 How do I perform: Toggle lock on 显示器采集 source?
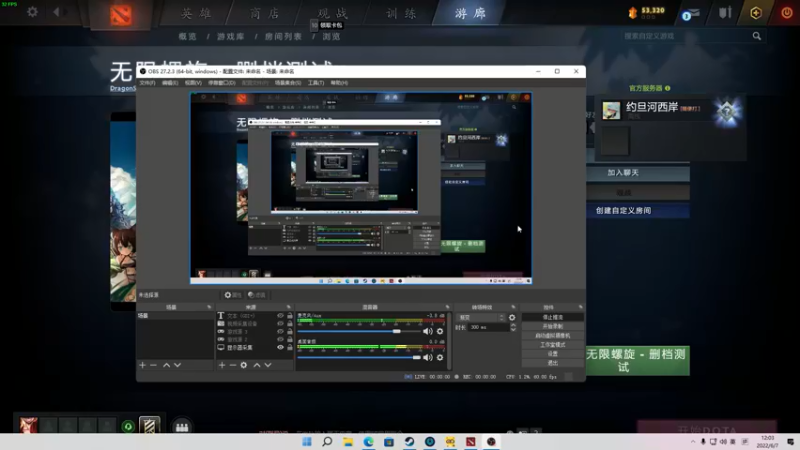[290, 347]
